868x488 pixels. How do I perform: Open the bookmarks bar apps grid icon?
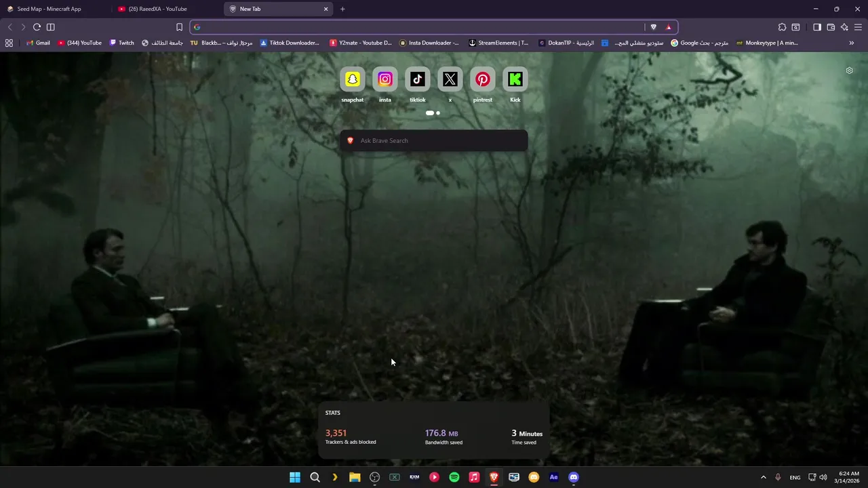click(9, 43)
